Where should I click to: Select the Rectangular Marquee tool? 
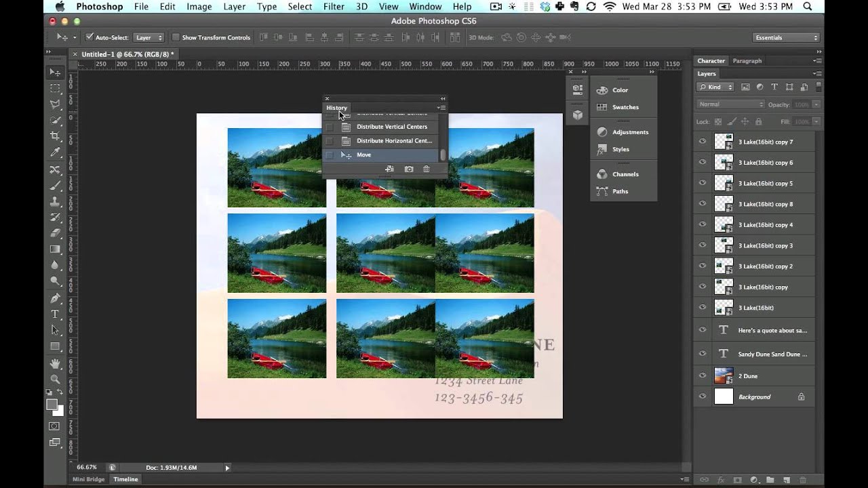pyautogui.click(x=55, y=88)
